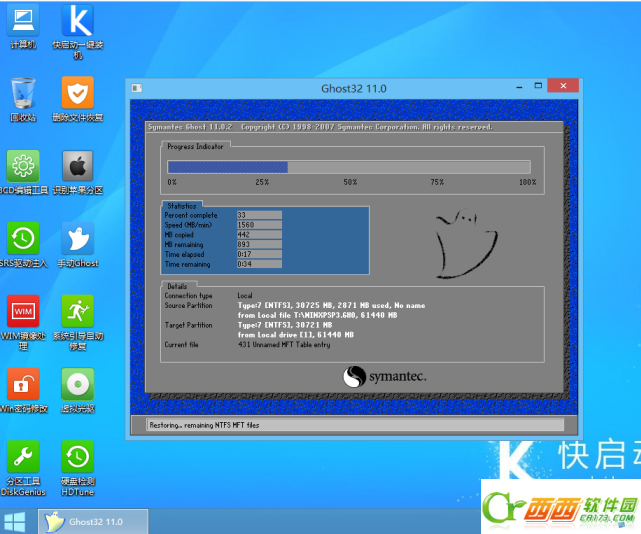Click the Speed value 1560
This screenshot has width=641, height=534.
(x=259, y=225)
